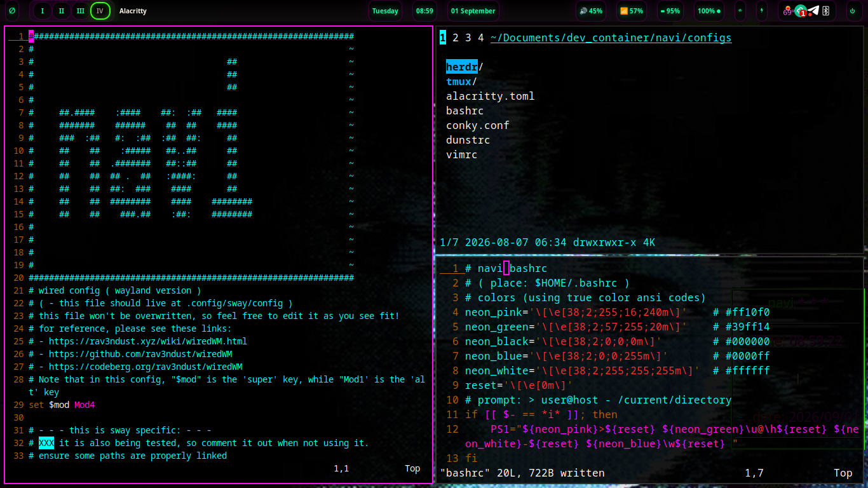Open the green tray icon with red badge
Viewport: 868px width, 488px height.
click(x=801, y=11)
